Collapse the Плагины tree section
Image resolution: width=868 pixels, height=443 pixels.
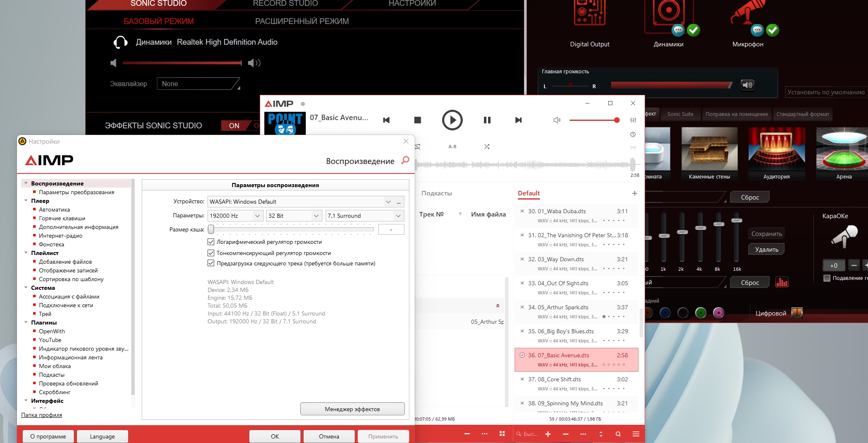(26, 322)
